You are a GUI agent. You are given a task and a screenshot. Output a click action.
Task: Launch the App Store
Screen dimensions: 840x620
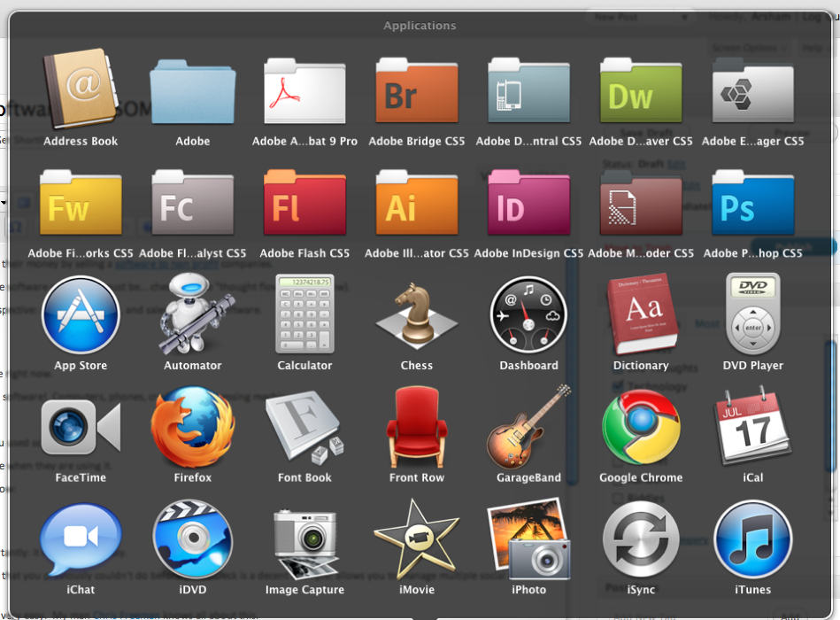click(x=81, y=315)
